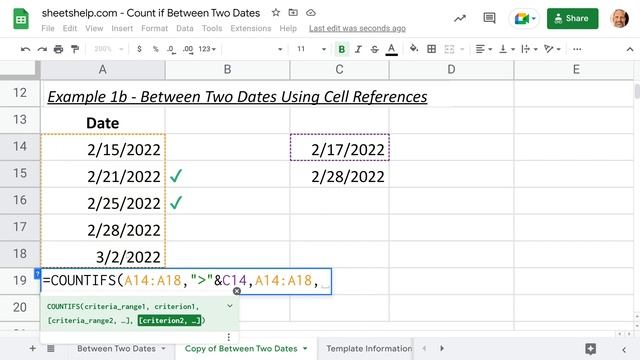Format as percent
Image resolution: width=640 pixels, height=360 pixels.
pyautogui.click(x=156, y=49)
